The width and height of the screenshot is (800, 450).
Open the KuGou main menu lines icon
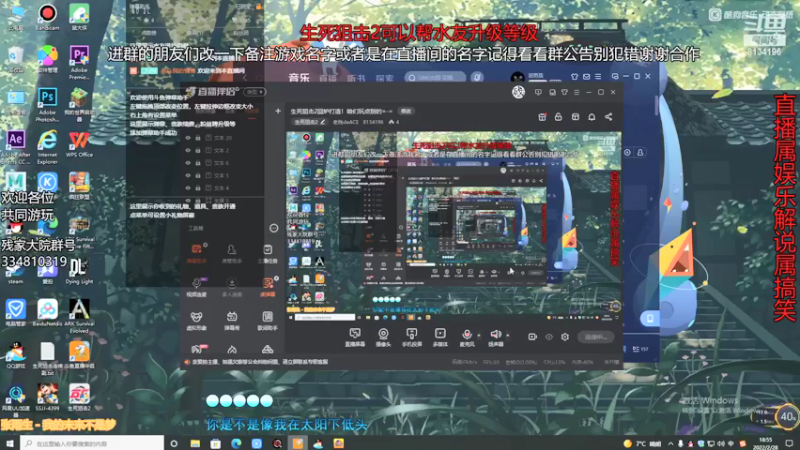(x=597, y=77)
